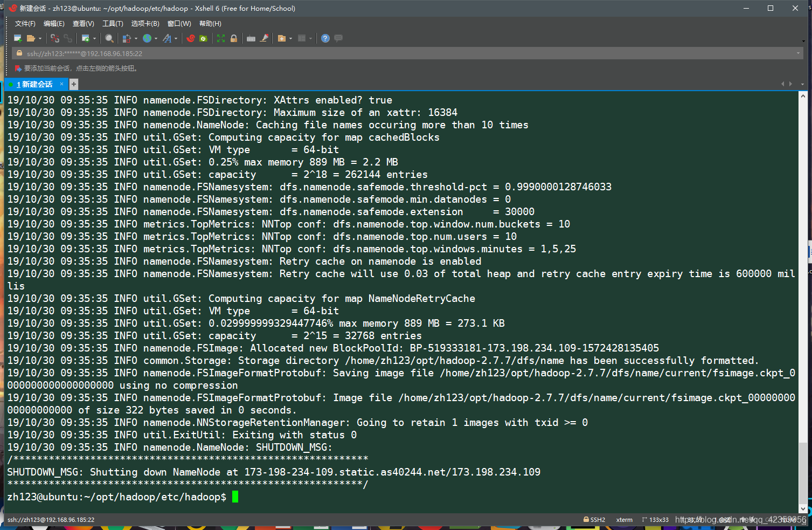Open Session Properties gear icon
Screen dimensions: 812x530
pos(85,38)
